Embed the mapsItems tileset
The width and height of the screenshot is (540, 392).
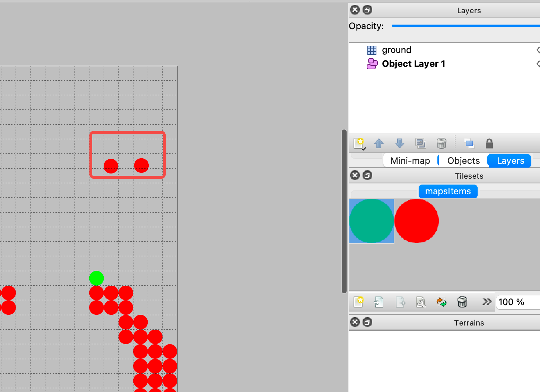click(x=379, y=302)
